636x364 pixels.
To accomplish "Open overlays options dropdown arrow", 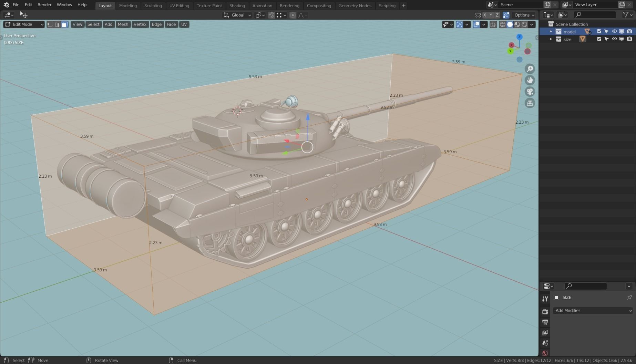I will pyautogui.click(x=484, y=24).
